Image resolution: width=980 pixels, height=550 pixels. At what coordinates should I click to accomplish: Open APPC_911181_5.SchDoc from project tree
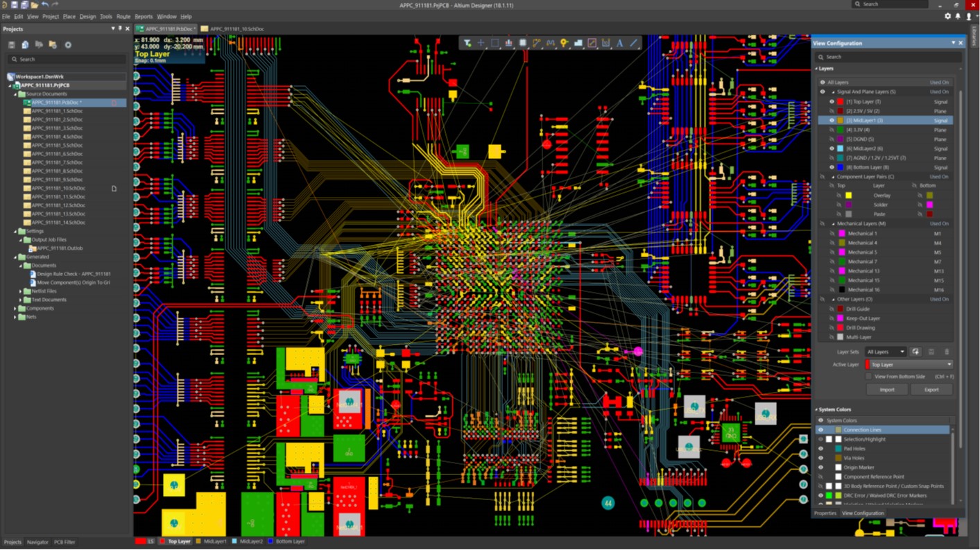tap(57, 146)
